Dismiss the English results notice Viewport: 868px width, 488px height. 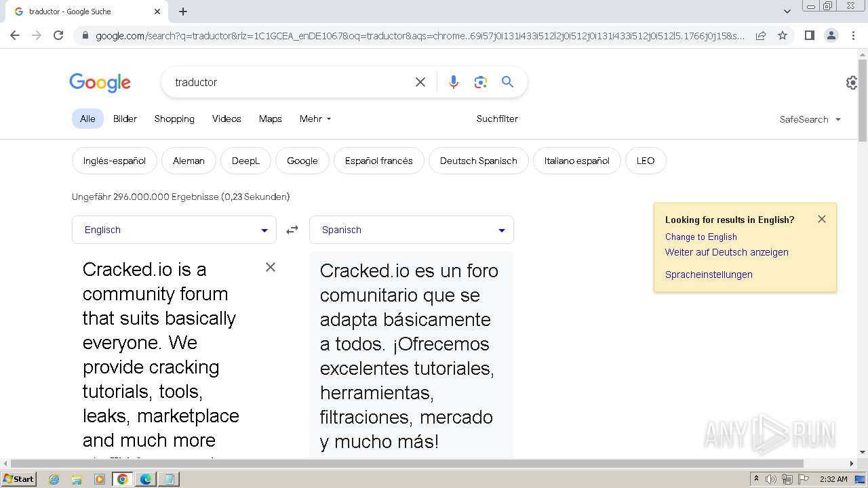822,219
